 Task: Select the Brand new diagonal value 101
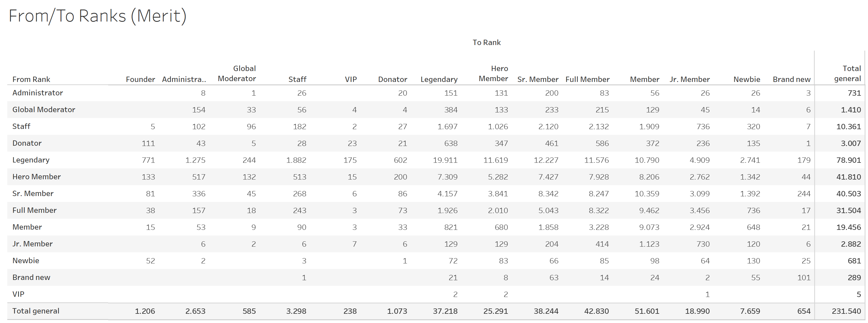pyautogui.click(x=804, y=278)
